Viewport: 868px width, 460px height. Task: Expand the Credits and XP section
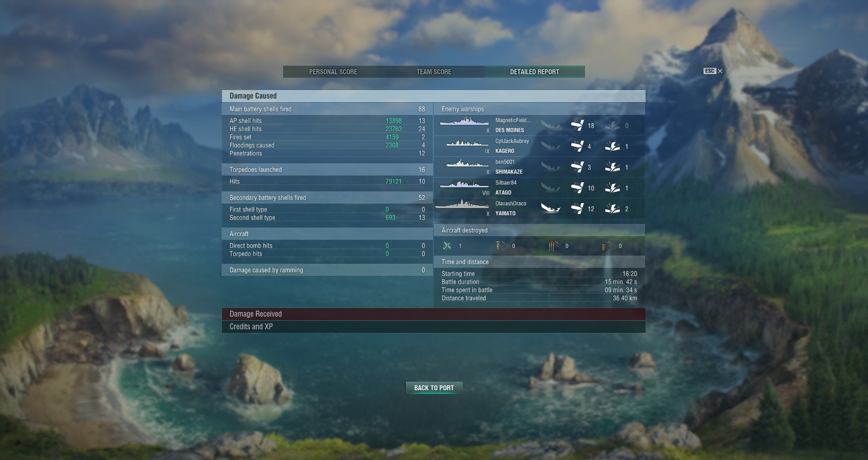coord(434,327)
